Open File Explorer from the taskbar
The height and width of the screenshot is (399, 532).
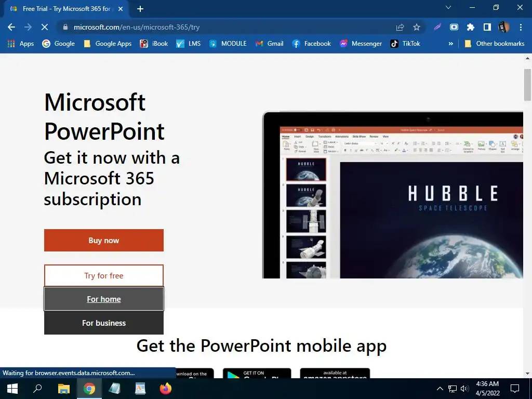click(63, 389)
